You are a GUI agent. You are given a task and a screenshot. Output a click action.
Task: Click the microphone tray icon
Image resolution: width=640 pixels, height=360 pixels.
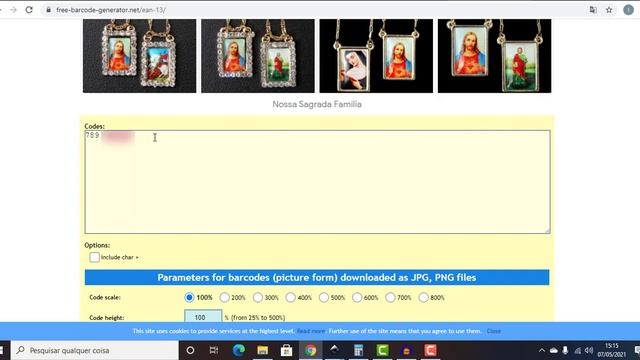pos(565,350)
